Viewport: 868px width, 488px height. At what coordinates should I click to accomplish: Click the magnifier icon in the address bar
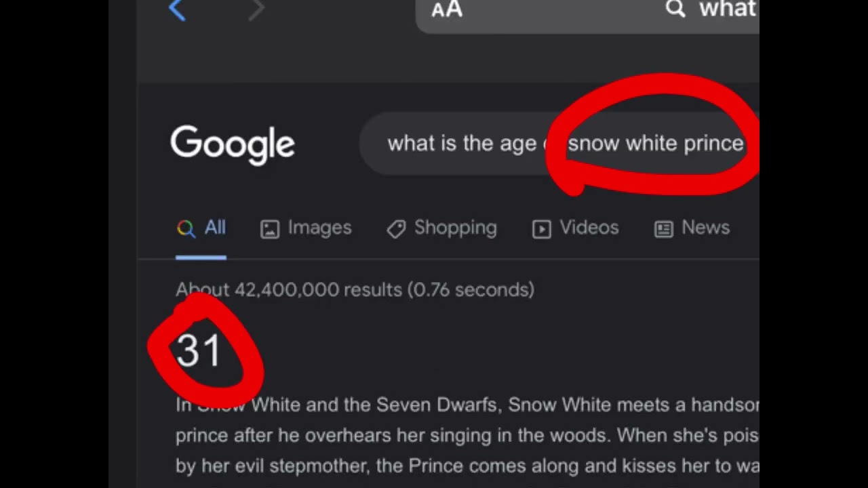(675, 9)
